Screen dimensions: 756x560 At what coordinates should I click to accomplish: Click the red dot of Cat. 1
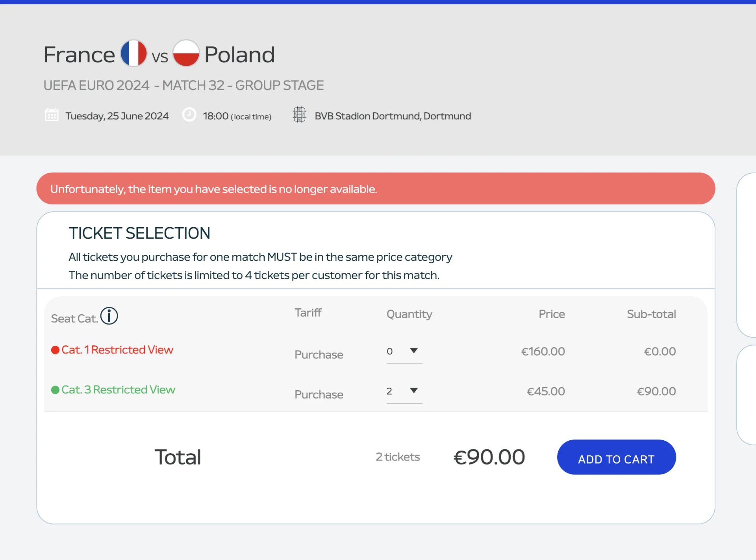55,350
